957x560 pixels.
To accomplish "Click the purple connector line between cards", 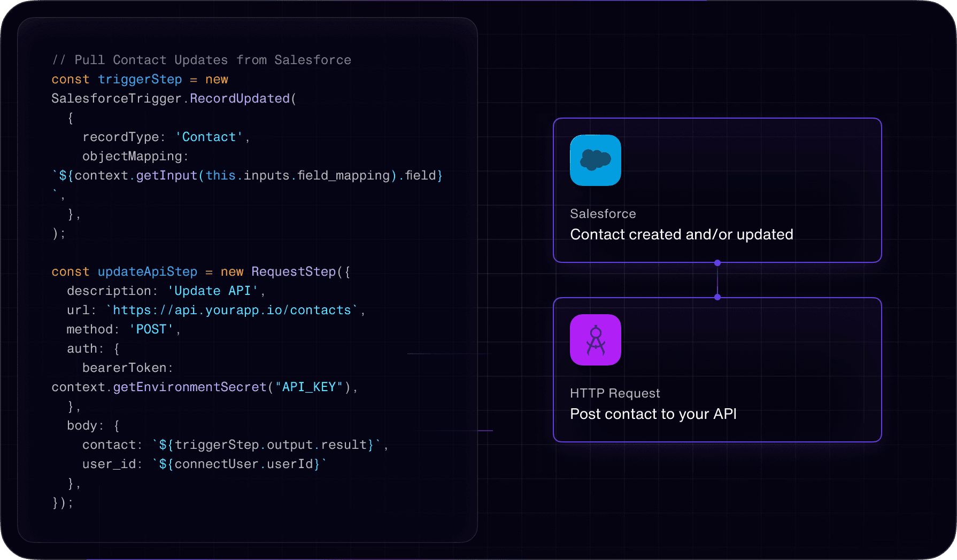I will click(x=717, y=279).
